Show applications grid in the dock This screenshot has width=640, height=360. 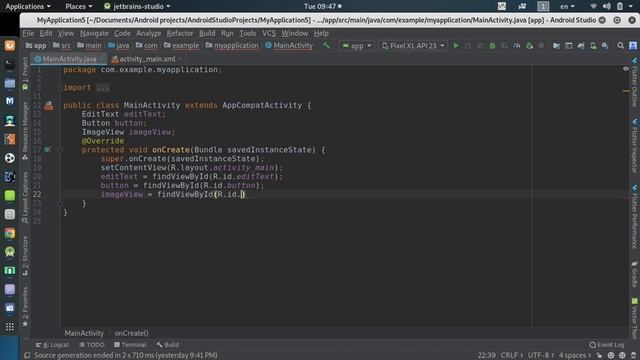click(10, 327)
